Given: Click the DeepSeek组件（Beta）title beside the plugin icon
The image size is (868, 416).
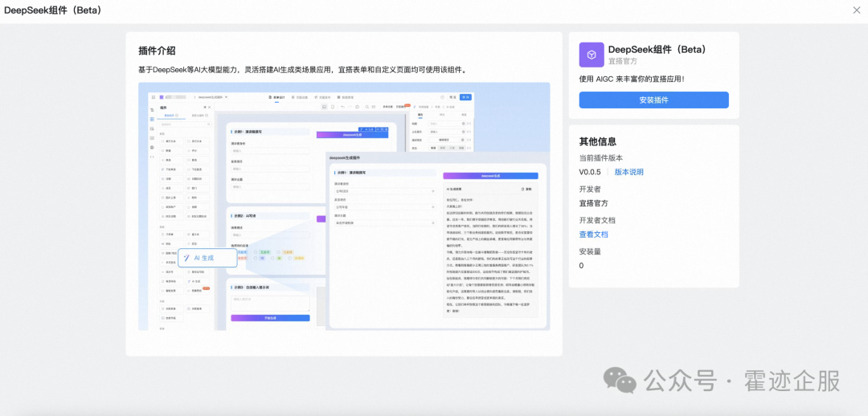Looking at the screenshot, I should [657, 49].
